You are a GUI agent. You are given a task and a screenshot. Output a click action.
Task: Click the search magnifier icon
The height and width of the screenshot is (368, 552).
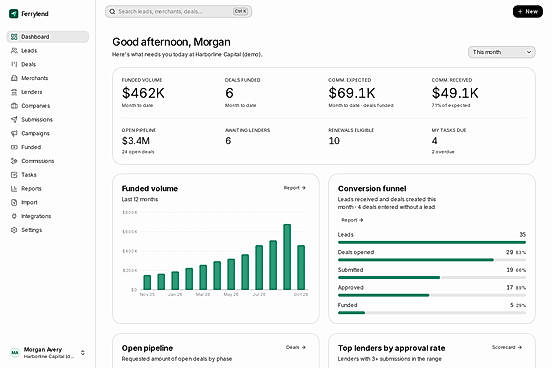click(112, 12)
